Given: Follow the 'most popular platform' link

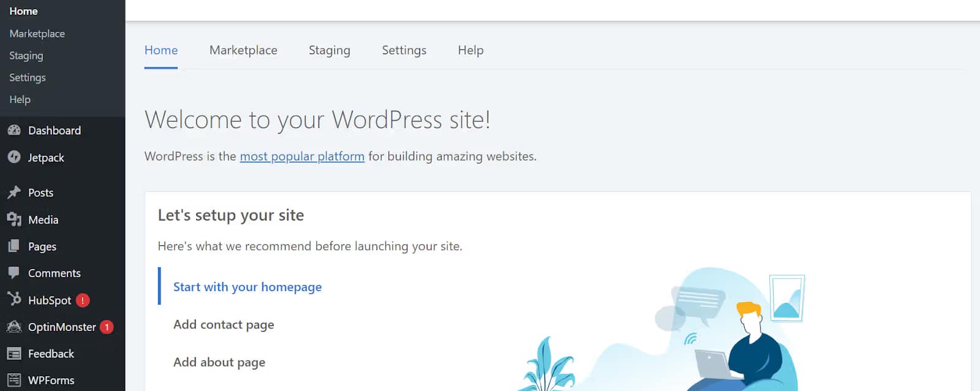Looking at the screenshot, I should point(302,156).
